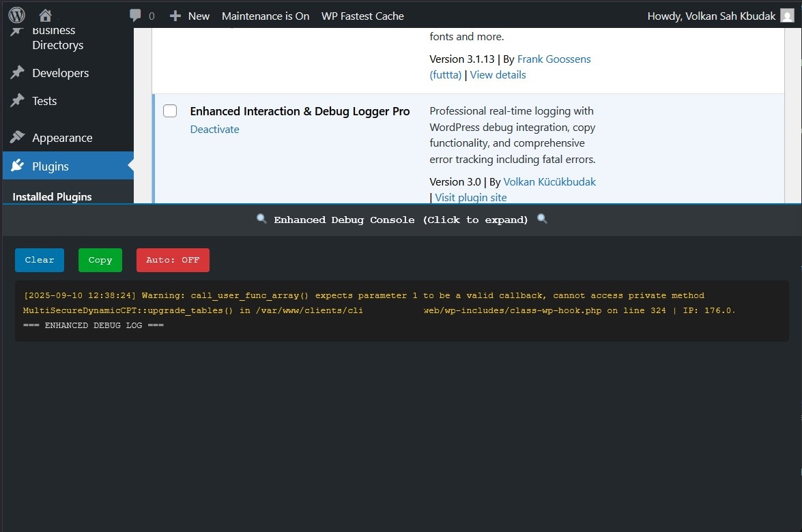802x532 pixels.
Task: Open user avatar in admin bar
Action: [x=787, y=16]
